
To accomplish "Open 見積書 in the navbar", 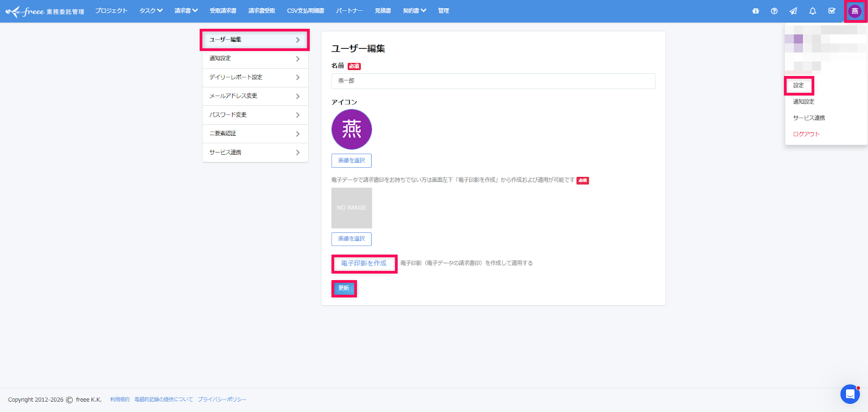I will click(382, 11).
